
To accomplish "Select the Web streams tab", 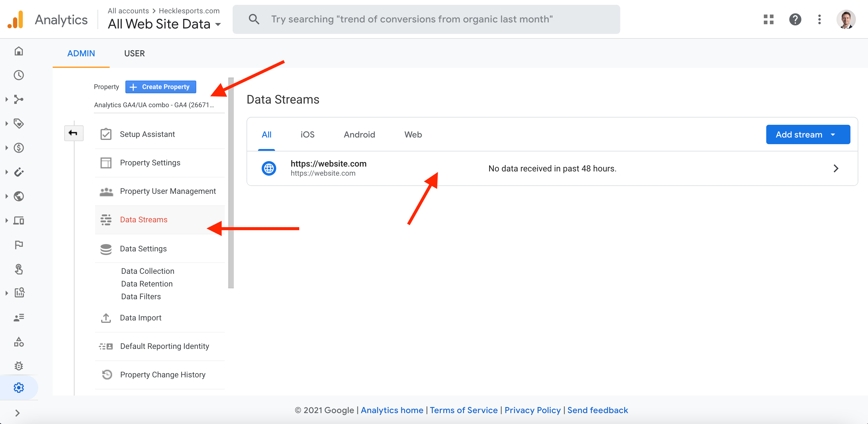I will [413, 135].
